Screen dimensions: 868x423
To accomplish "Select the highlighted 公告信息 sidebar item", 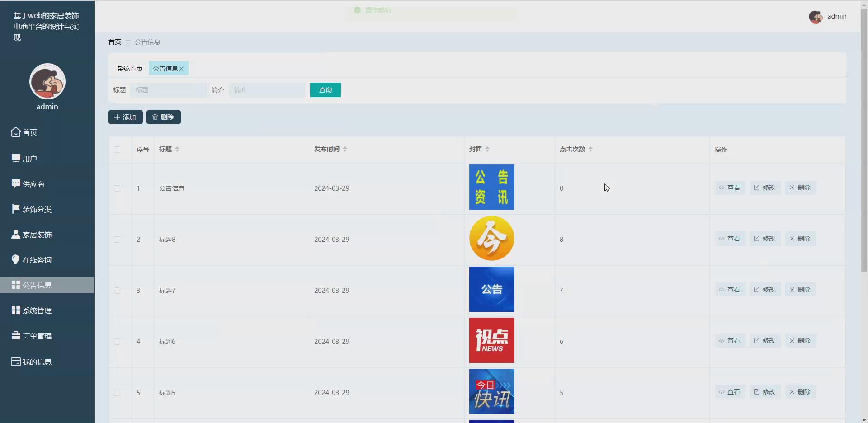I will click(x=47, y=285).
